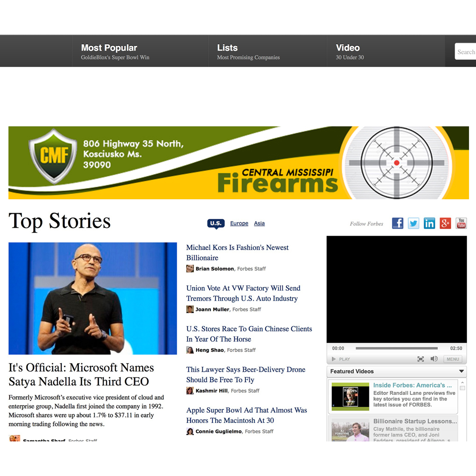Image resolution: width=476 pixels, height=476 pixels.
Task: Open Forbes Google Plus icon
Action: pos(445,223)
